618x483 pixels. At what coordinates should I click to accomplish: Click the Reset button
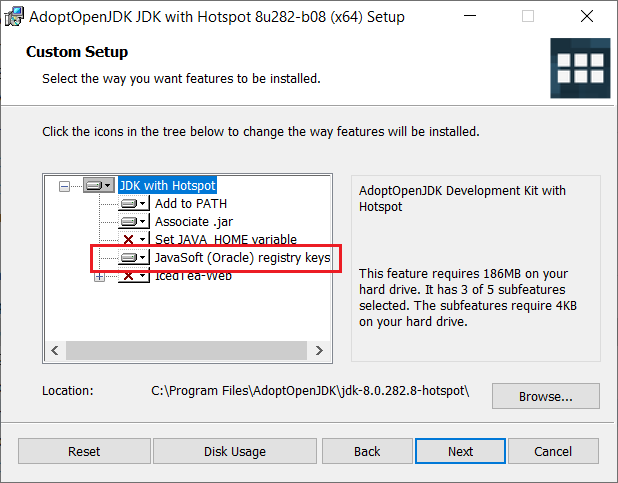coord(84,451)
